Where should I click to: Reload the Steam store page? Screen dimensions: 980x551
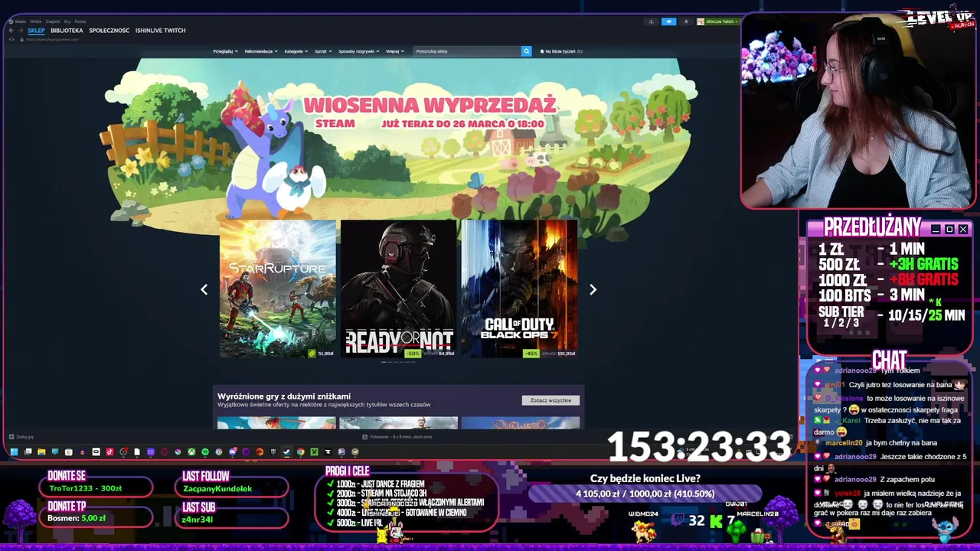11,40
